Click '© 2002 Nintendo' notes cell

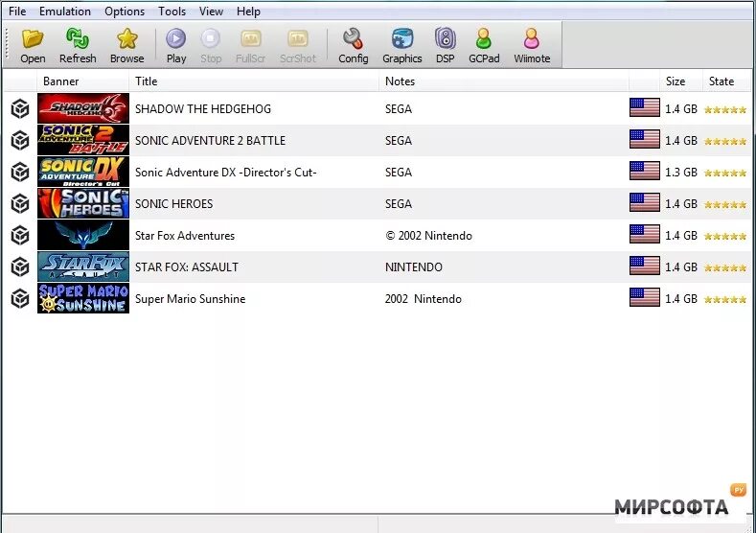428,236
